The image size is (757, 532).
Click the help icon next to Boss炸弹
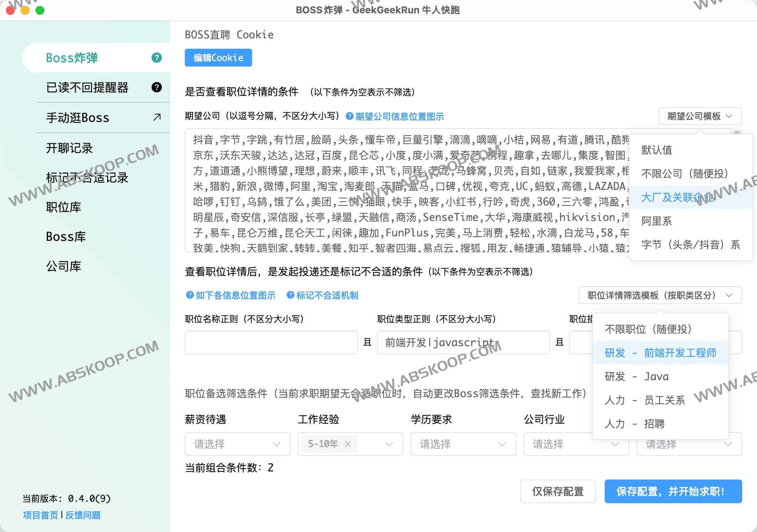tap(156, 58)
